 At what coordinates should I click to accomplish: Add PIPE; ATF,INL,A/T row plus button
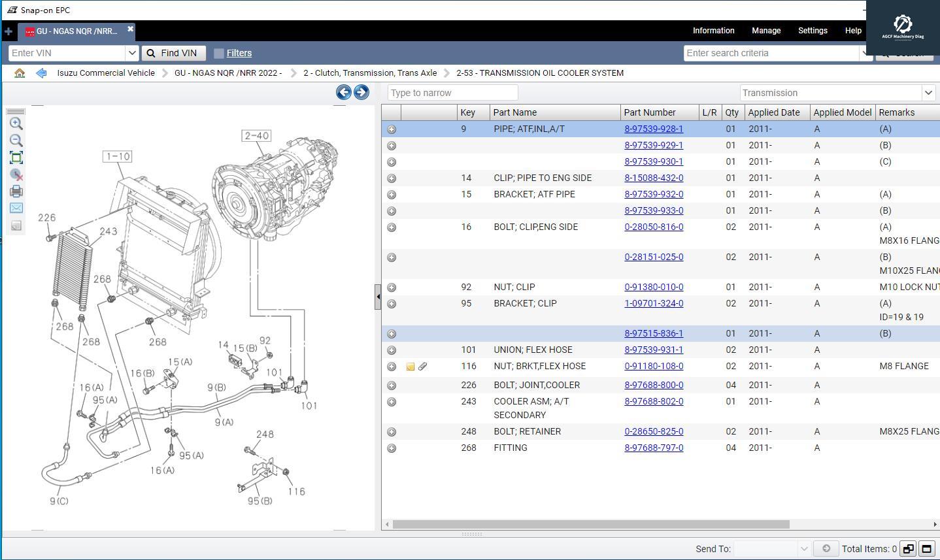click(392, 129)
